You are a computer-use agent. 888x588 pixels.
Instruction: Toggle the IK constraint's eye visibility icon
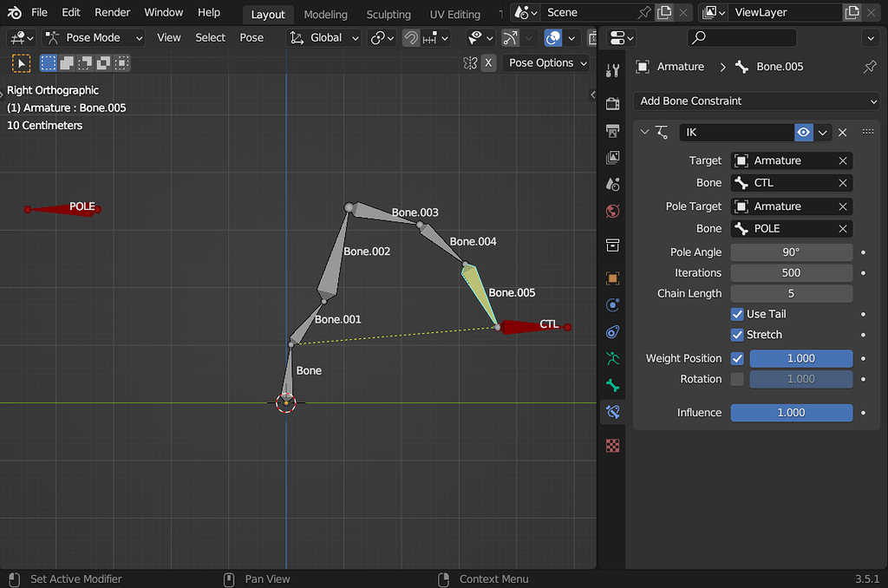(x=802, y=131)
